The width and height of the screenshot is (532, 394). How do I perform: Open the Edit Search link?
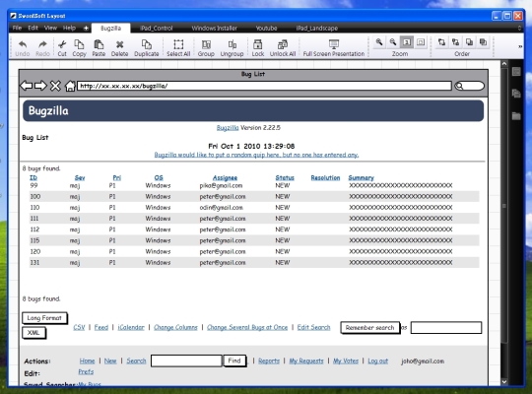pyautogui.click(x=313, y=327)
